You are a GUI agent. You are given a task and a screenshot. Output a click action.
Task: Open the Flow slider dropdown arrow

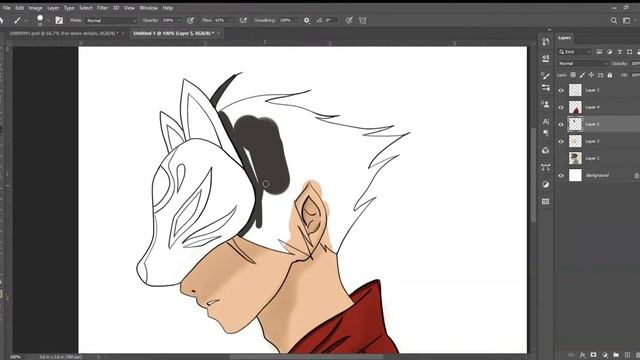pyautogui.click(x=231, y=20)
